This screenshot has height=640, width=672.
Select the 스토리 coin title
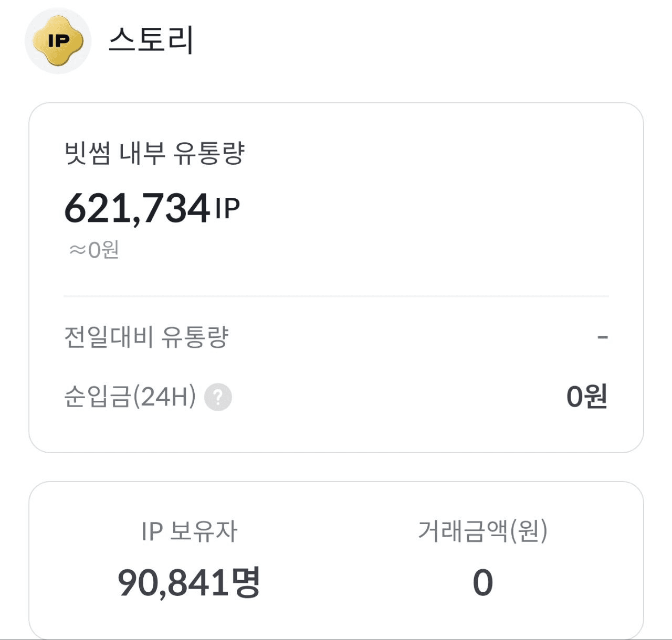click(x=151, y=40)
